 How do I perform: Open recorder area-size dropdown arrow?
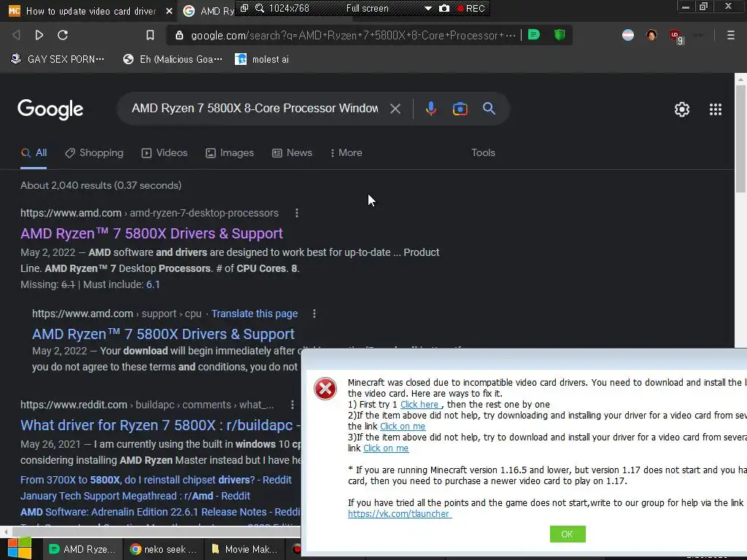click(427, 8)
